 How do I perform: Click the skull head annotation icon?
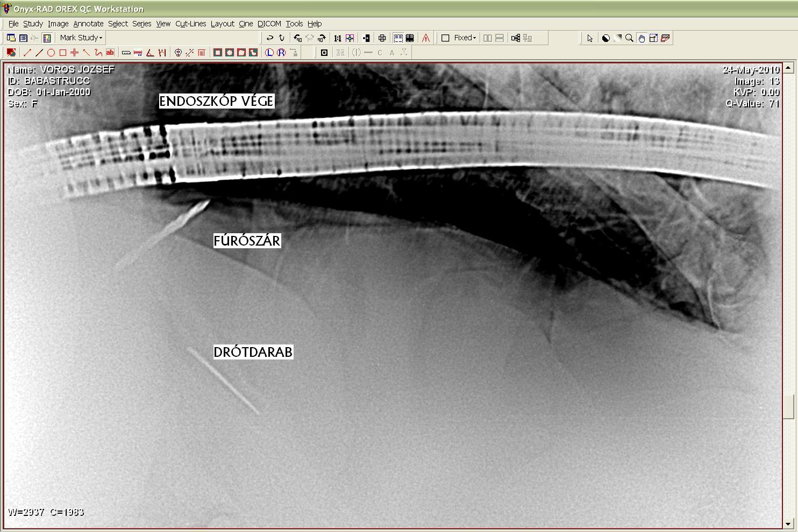pyautogui.click(x=178, y=53)
